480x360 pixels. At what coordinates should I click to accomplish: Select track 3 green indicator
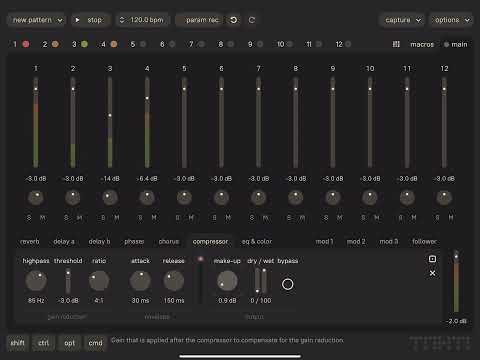point(85,44)
